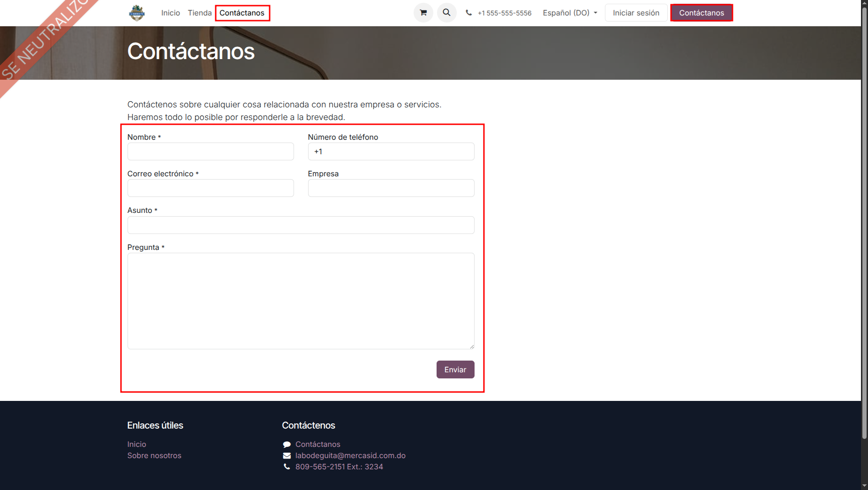Open the Inicio menu item

[x=170, y=13]
